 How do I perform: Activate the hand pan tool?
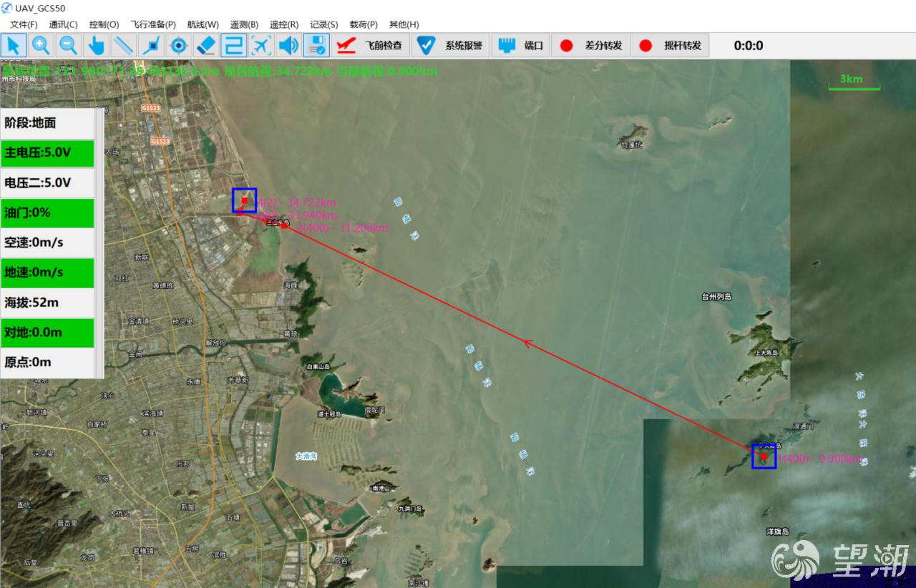pyautogui.click(x=96, y=46)
